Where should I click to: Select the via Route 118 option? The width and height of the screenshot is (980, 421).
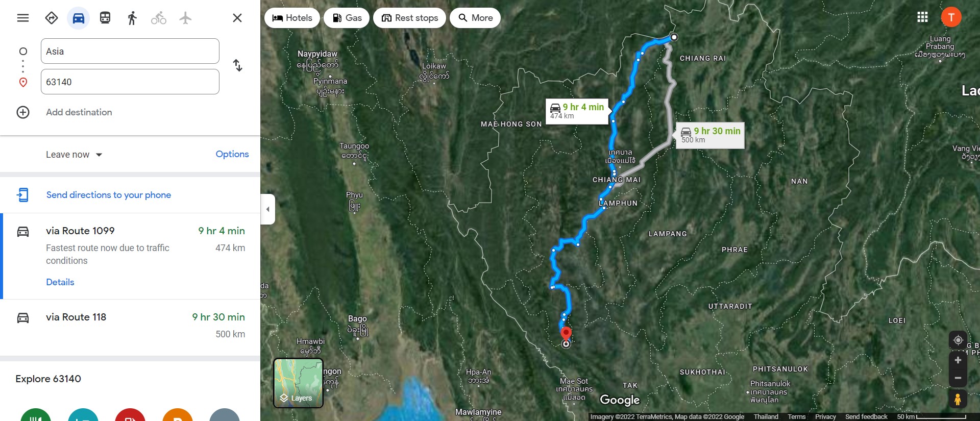130,327
